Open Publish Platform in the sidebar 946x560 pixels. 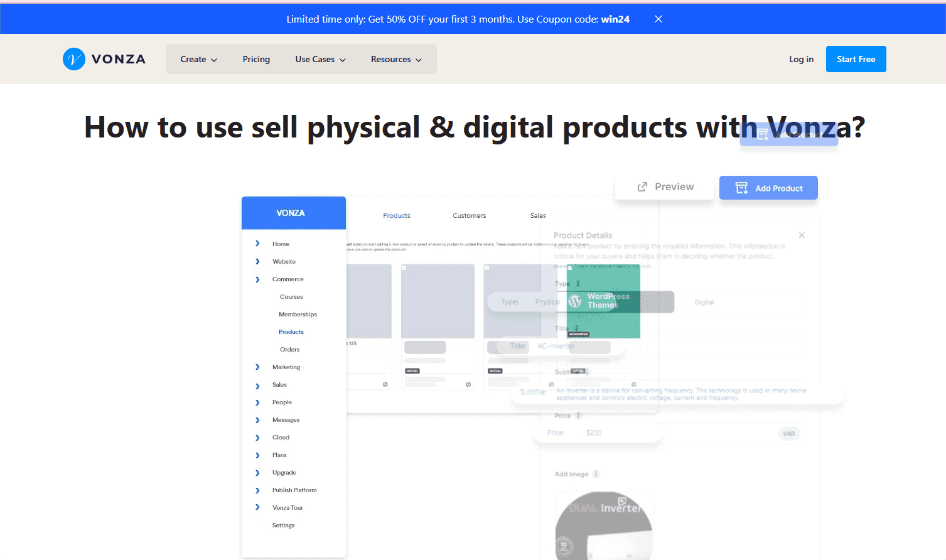coord(294,490)
